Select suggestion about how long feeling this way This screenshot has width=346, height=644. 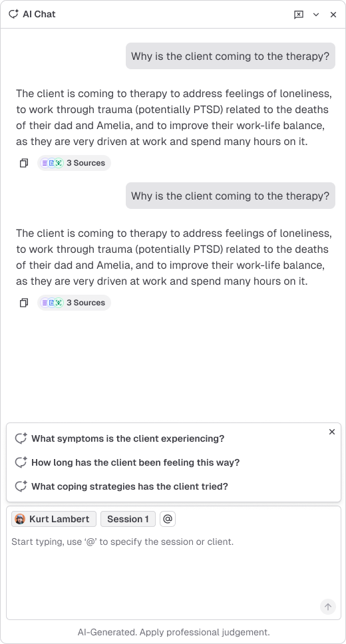click(x=135, y=462)
